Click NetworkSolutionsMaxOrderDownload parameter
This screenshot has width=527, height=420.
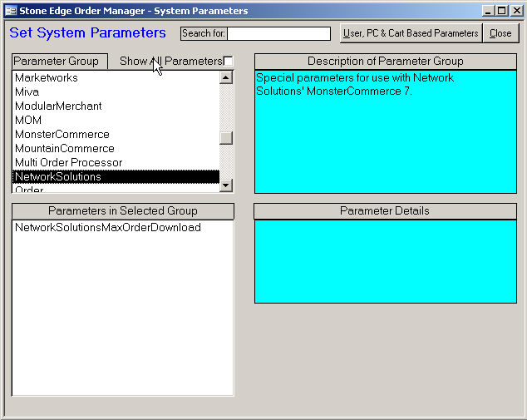122,227
